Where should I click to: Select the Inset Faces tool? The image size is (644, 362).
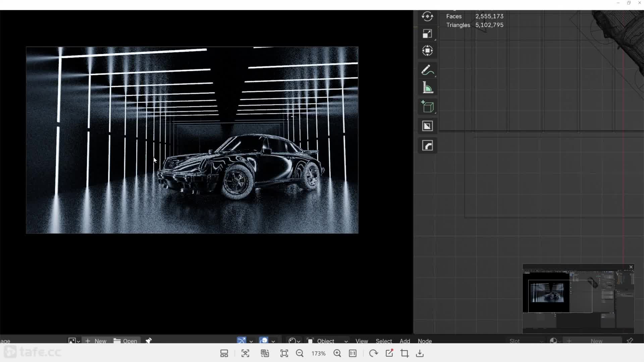pyautogui.click(x=427, y=126)
